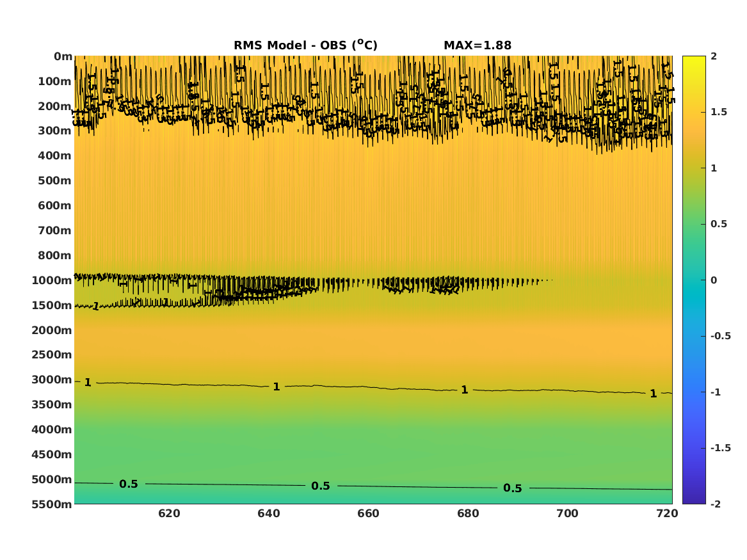The height and width of the screenshot is (560, 747).
Task: Click the '300m' depth axis label
Action: pos(55,131)
